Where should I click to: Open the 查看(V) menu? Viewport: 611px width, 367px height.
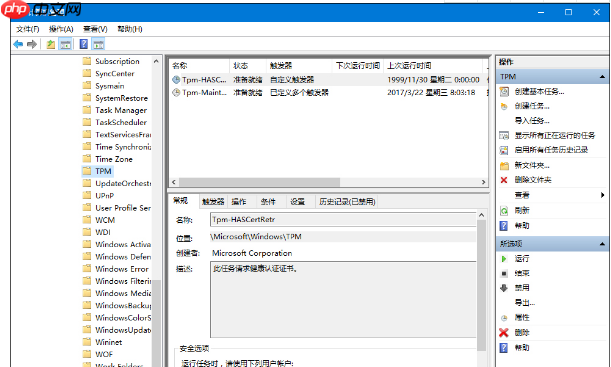95,29
